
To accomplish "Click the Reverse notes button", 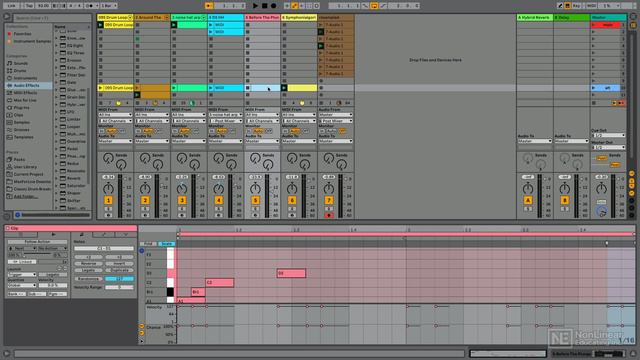I will click(x=88, y=264).
